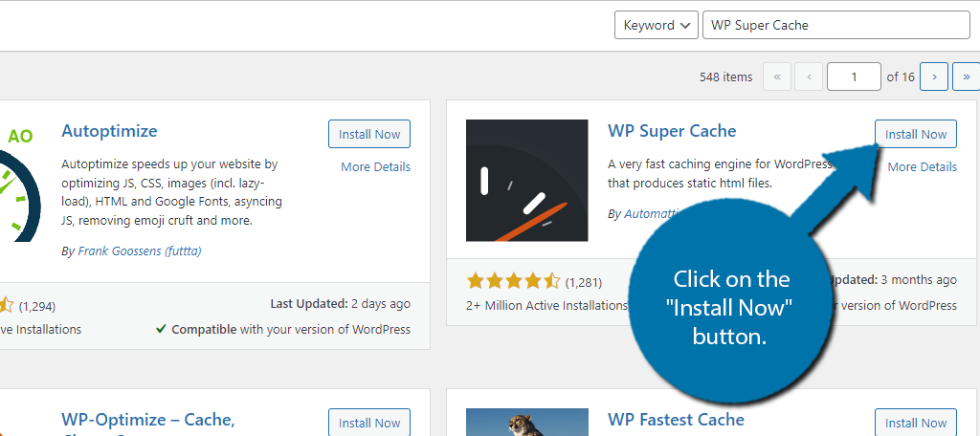The width and height of the screenshot is (980, 436).
Task: Click the current page number field
Action: coord(854,76)
